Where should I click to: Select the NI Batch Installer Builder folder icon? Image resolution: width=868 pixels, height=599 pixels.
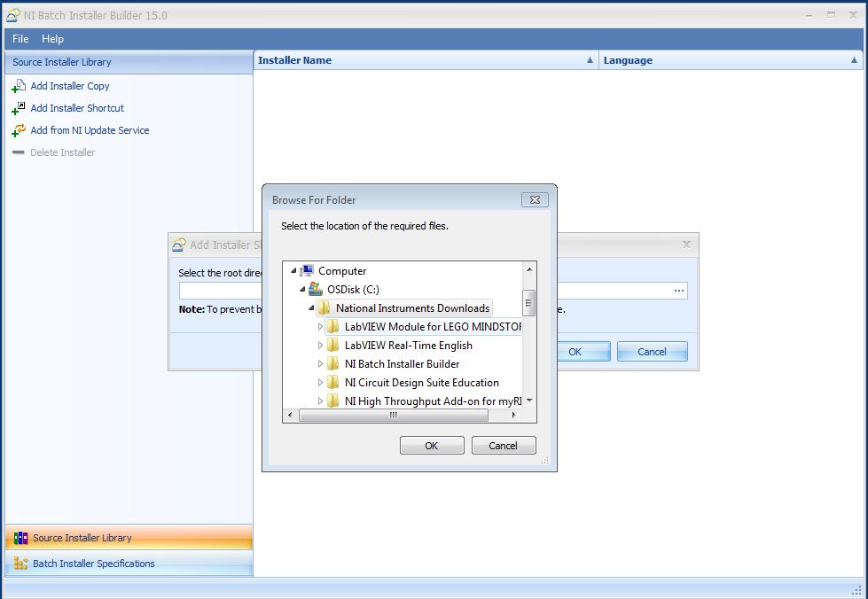[x=333, y=364]
